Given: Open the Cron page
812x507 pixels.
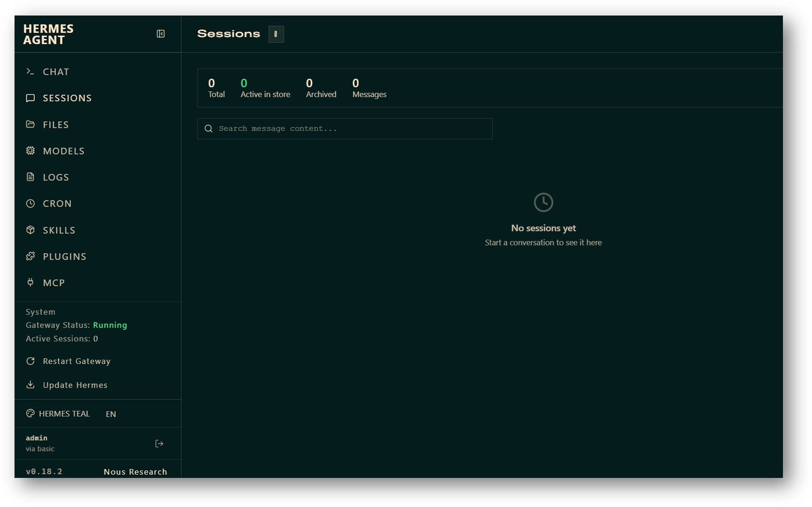Looking at the screenshot, I should pos(98,204).
